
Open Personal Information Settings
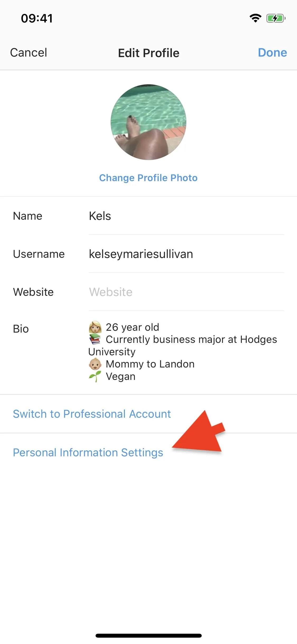tap(88, 453)
